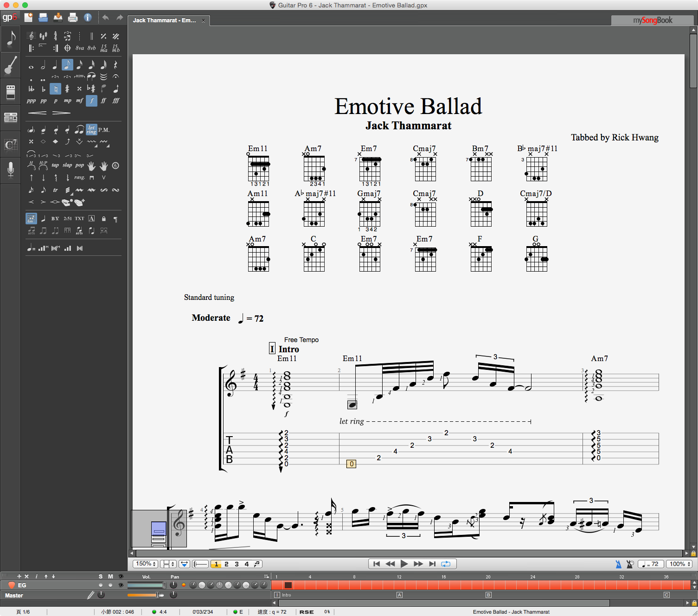
Task: Adjust the Master volume slider
Action: (157, 595)
